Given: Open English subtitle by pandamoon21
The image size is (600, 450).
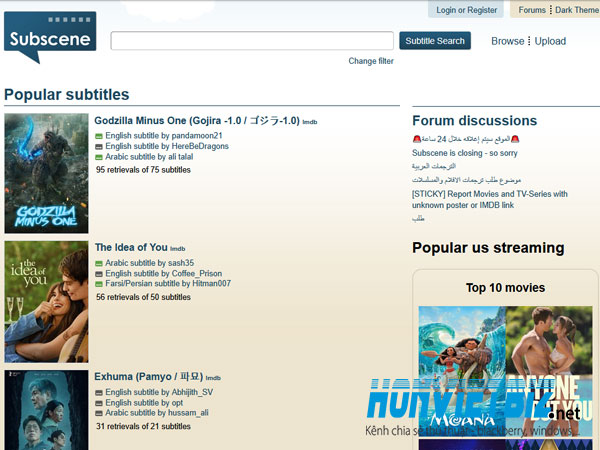Looking at the screenshot, I should [164, 135].
